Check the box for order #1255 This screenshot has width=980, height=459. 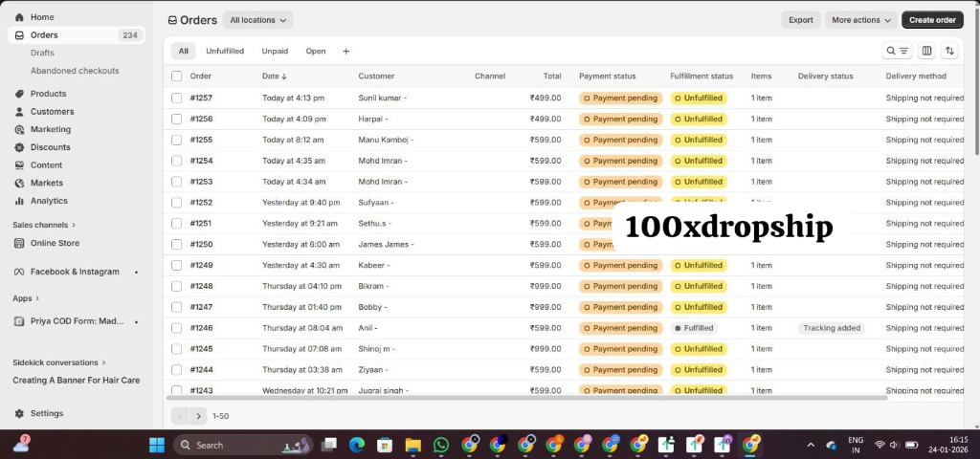[177, 140]
